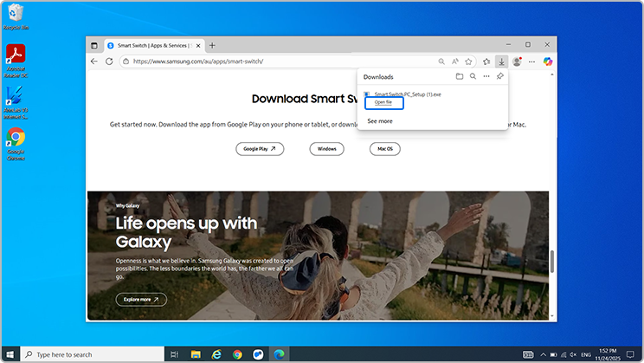Open the Copilot icon in Edge
Image resolution: width=644 pixels, height=363 pixels.
(547, 62)
